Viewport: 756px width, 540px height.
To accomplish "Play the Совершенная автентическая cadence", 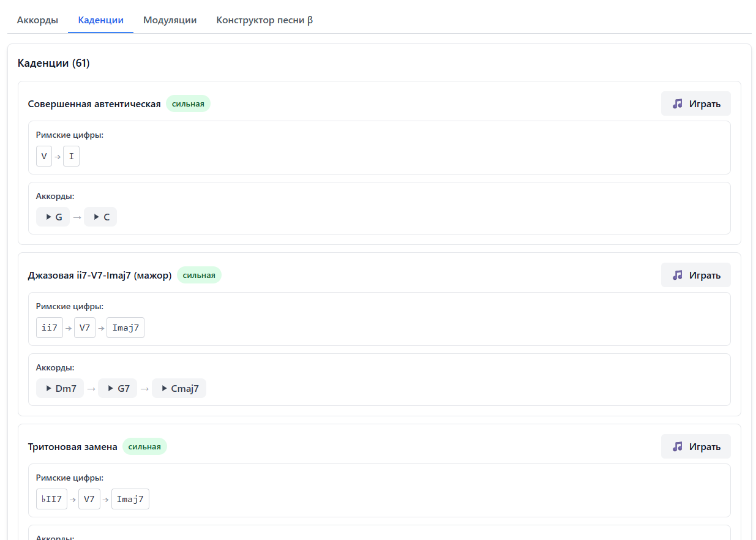I will pos(695,103).
